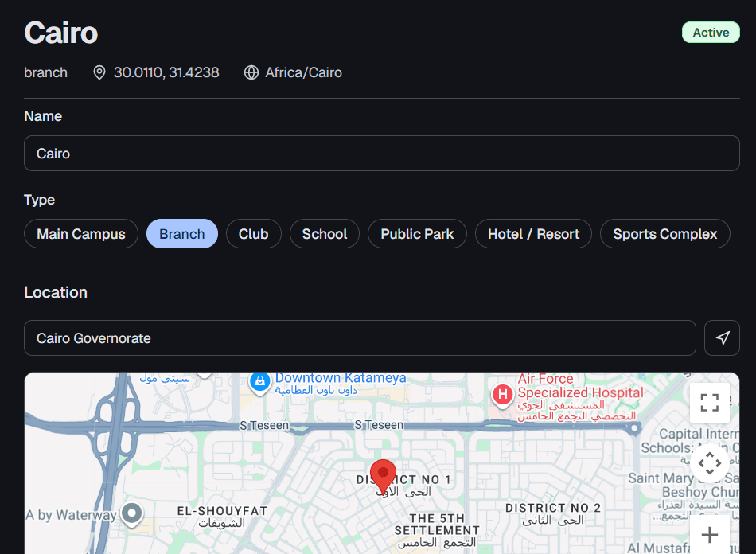Use current location arrow button
This screenshot has height=554, width=756.
722,338
